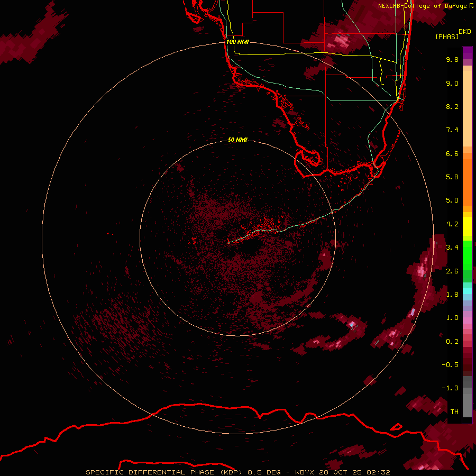Click the 0.2 color scale value
Viewport: 476px width, 476px height.
tap(452, 342)
